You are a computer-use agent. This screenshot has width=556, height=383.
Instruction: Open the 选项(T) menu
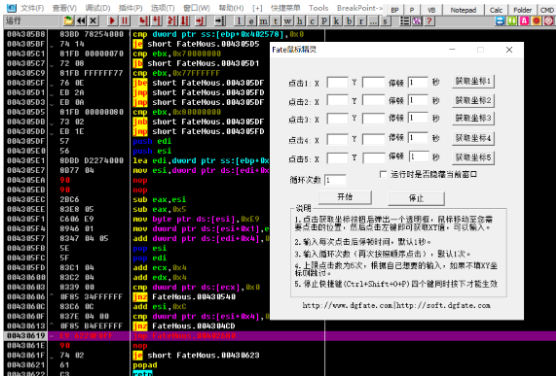point(163,8)
